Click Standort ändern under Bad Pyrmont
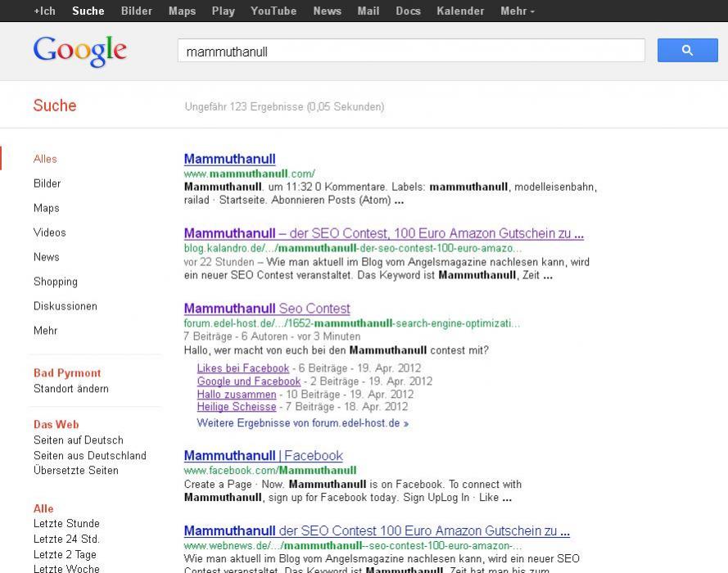The width and height of the screenshot is (728, 573). point(71,389)
